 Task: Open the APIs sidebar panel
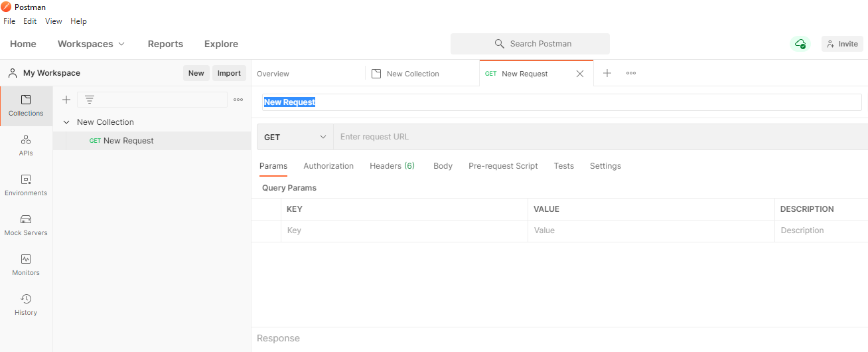tap(26, 145)
